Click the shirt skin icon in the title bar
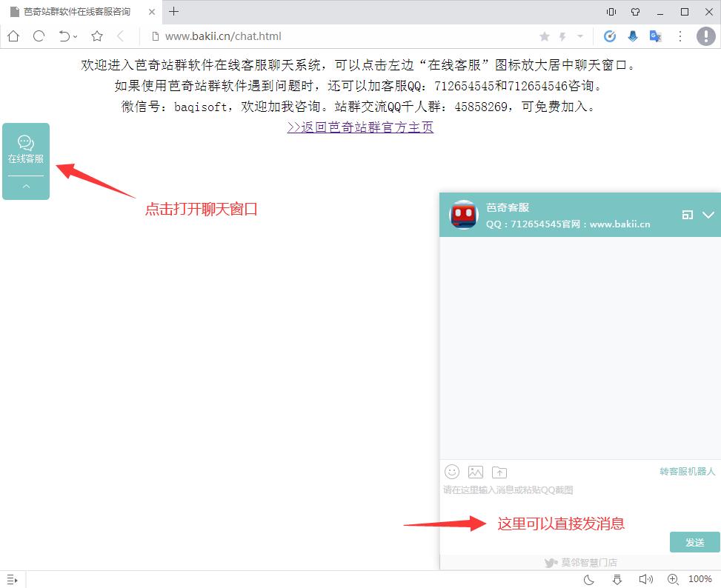Screen dimensions: 721x588 [636, 12]
